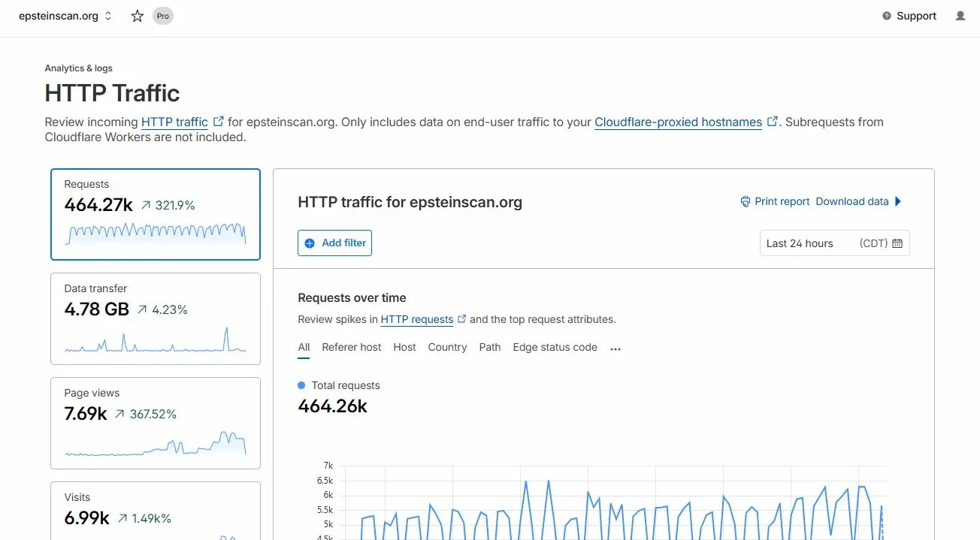
Task: Click the HTTP Traffic page heading
Action: click(x=112, y=93)
